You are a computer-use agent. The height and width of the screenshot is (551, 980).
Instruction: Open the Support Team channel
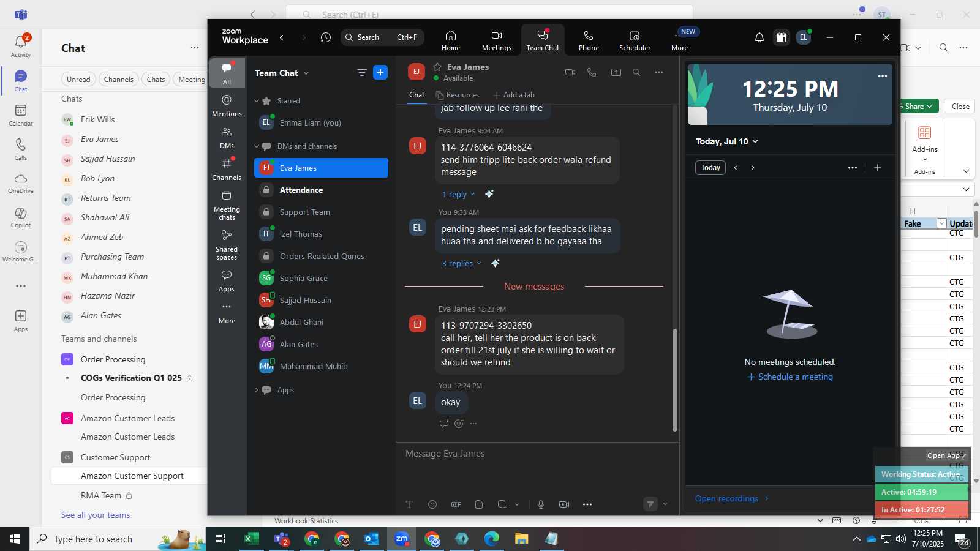[321, 212]
